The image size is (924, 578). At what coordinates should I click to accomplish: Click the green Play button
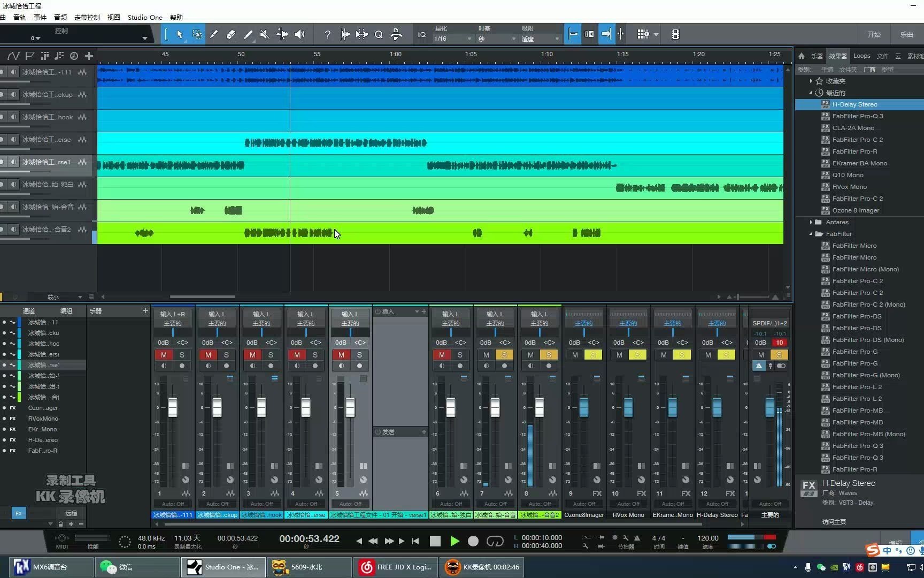454,541
